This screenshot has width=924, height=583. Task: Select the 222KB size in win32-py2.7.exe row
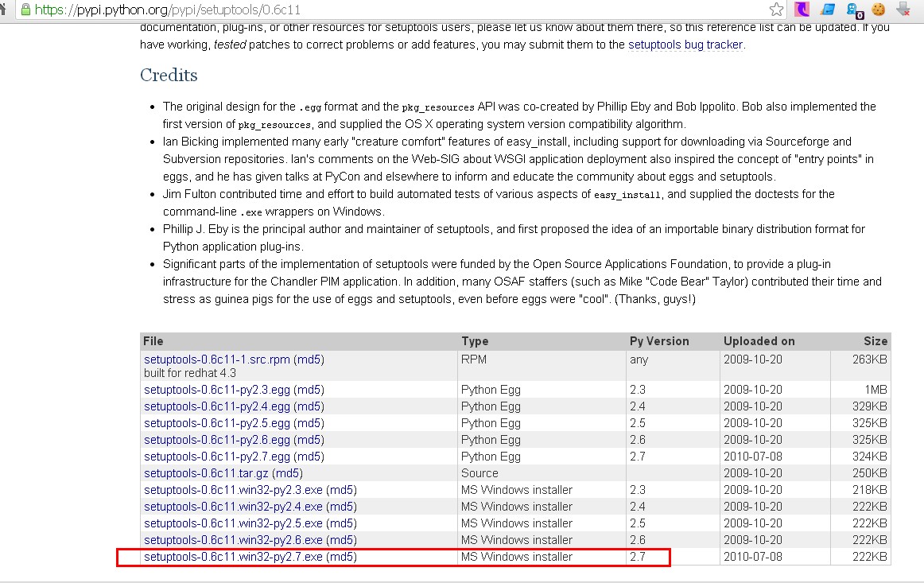pos(869,557)
